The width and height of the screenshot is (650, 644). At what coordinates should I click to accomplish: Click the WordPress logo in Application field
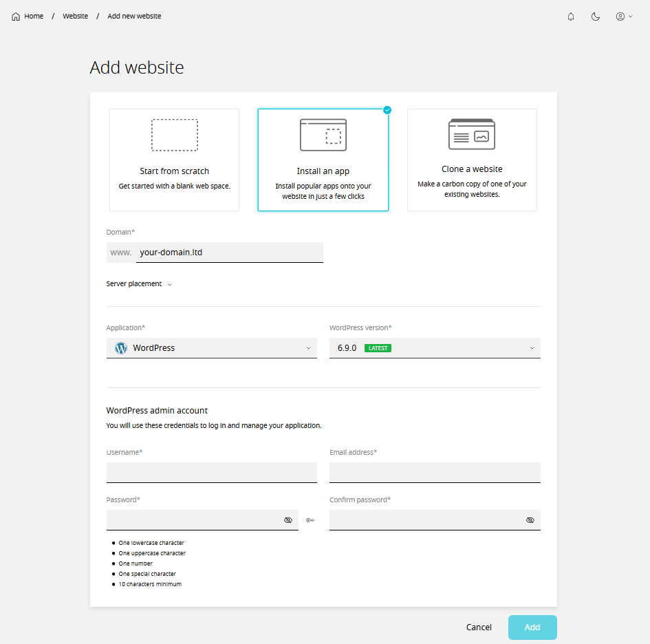(121, 348)
